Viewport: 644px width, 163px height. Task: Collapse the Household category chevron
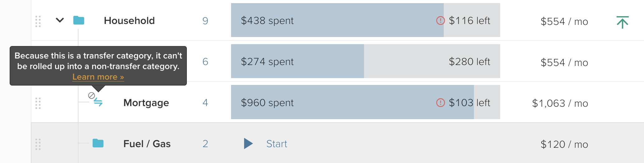pyautogui.click(x=59, y=21)
